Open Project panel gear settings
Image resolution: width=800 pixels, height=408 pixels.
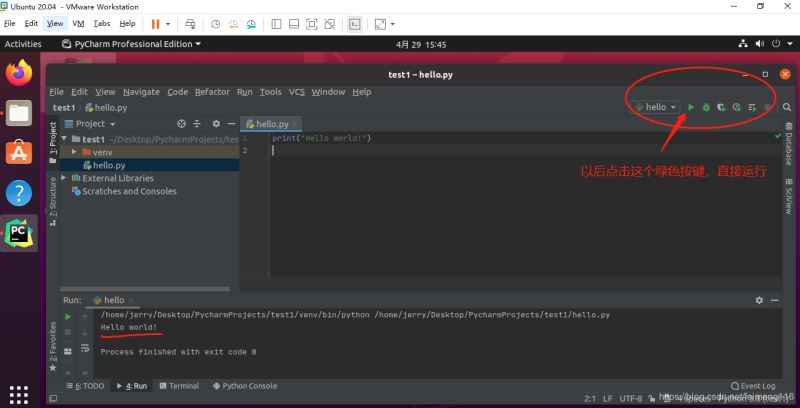pos(216,123)
